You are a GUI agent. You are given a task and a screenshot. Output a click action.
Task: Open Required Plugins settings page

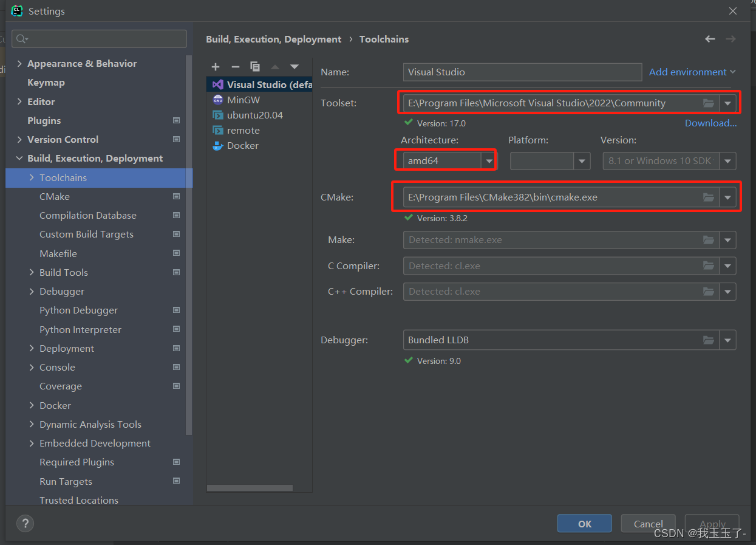tap(77, 462)
